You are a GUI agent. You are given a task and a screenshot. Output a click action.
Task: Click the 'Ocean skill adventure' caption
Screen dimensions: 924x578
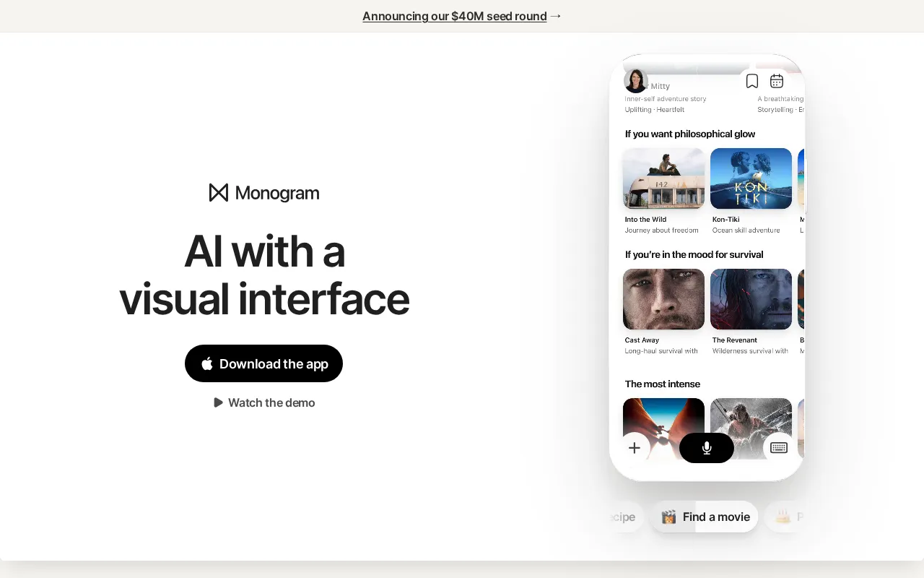[x=746, y=230]
